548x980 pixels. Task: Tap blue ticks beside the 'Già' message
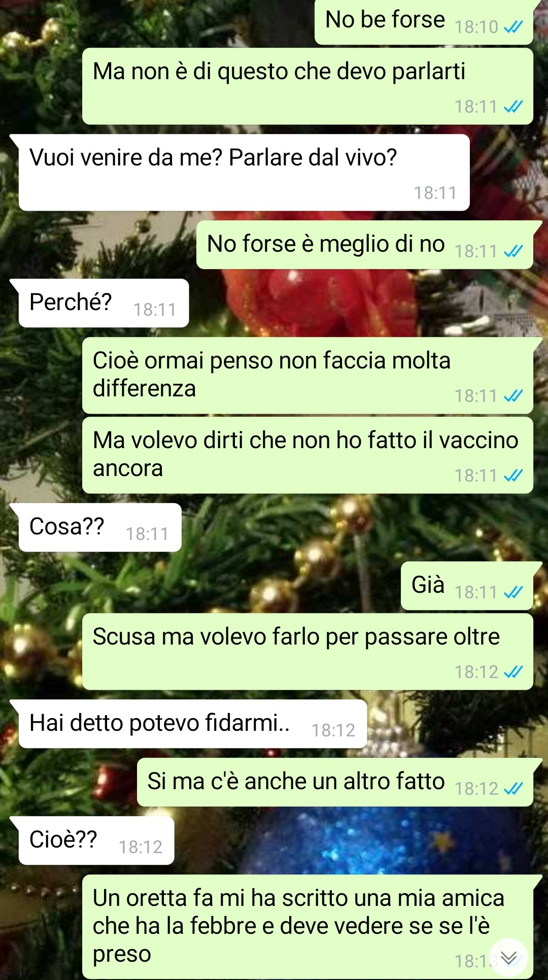[513, 592]
